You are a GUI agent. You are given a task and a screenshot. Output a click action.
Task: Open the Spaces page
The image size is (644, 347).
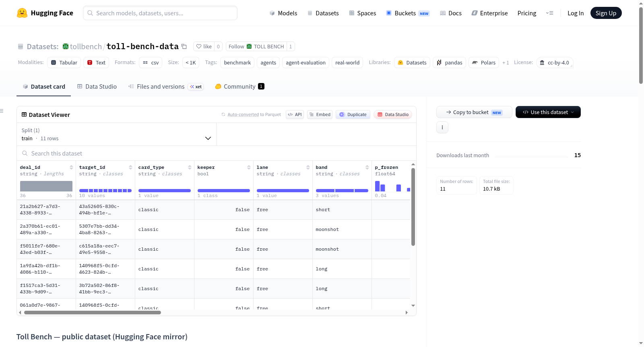pyautogui.click(x=363, y=13)
